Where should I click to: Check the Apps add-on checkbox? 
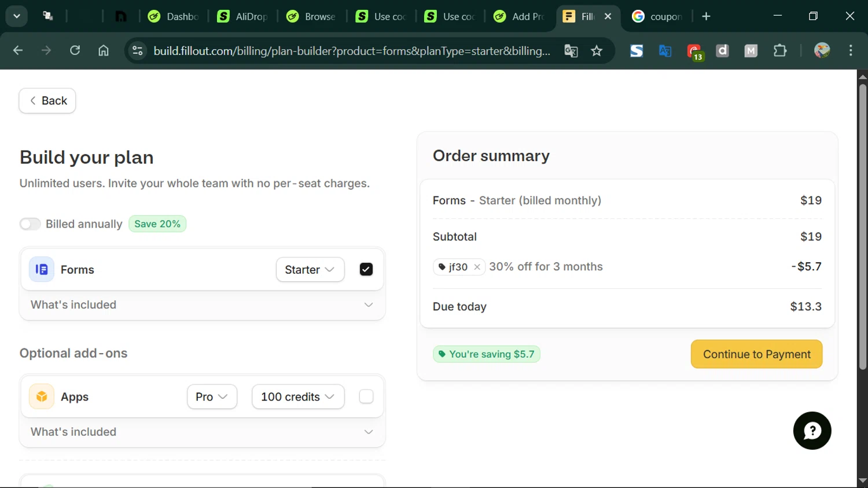(x=366, y=397)
